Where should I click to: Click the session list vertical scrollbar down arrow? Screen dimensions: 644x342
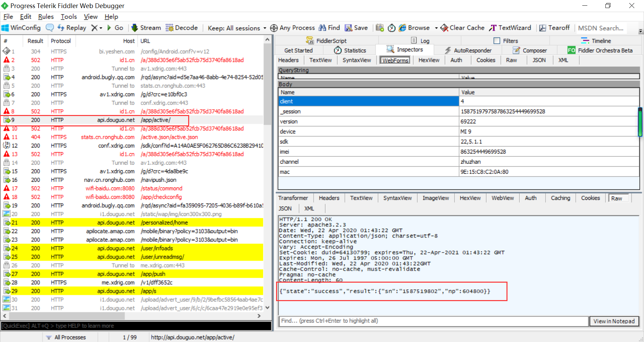tap(267, 307)
